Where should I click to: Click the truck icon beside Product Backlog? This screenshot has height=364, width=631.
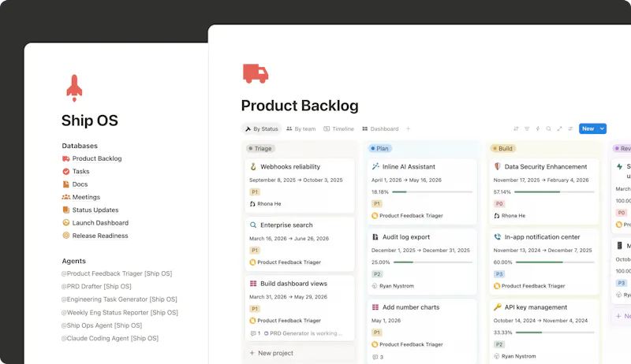(x=66, y=158)
